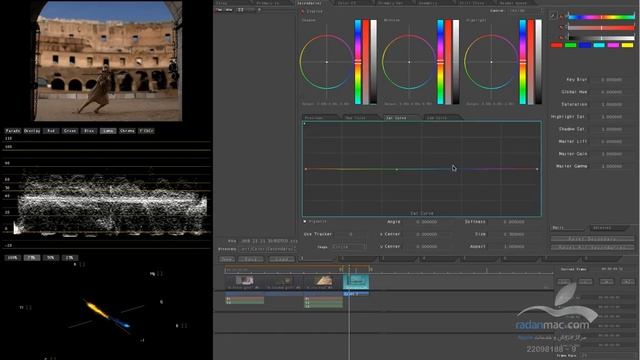Click the Shadow hue slider handle
Image resolution: width=640 pixels, height=360 pixels.
point(358,61)
